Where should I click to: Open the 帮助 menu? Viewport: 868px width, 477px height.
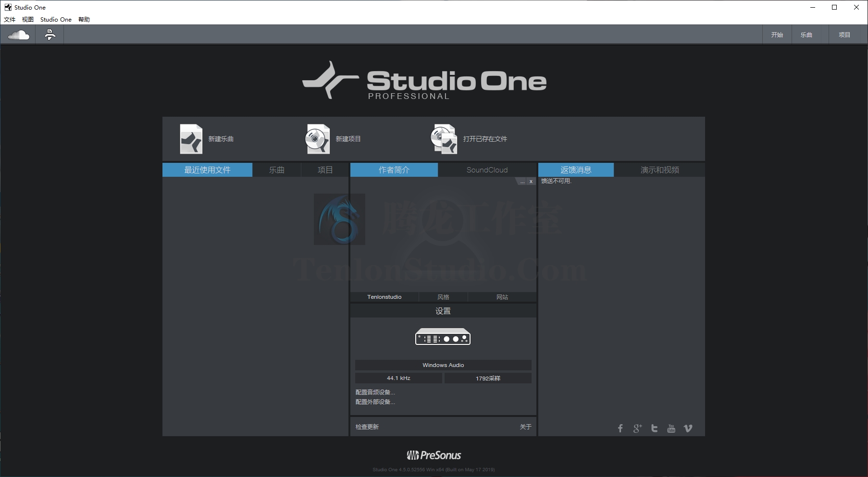84,20
